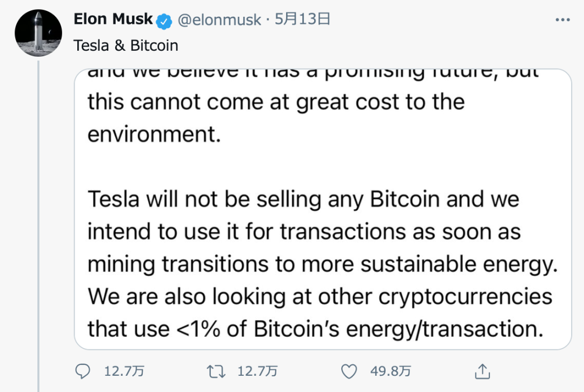Screen dimensions: 584x392
Task: Click the 12.7万 reply count
Action: (x=124, y=371)
